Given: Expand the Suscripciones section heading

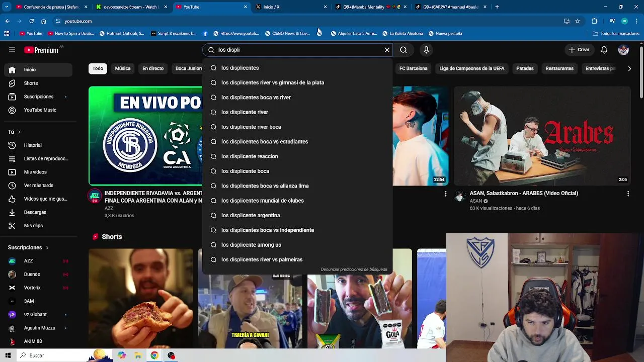Looking at the screenshot, I should [29, 247].
